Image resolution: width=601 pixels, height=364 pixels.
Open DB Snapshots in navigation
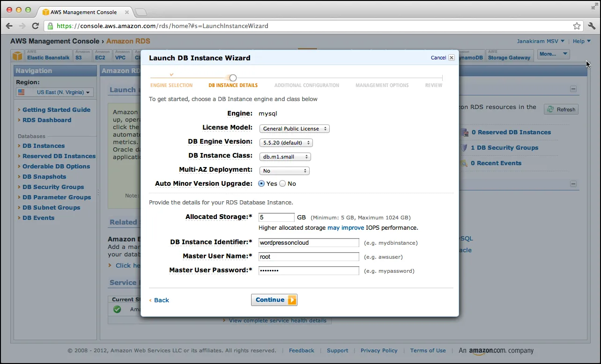[44, 177]
